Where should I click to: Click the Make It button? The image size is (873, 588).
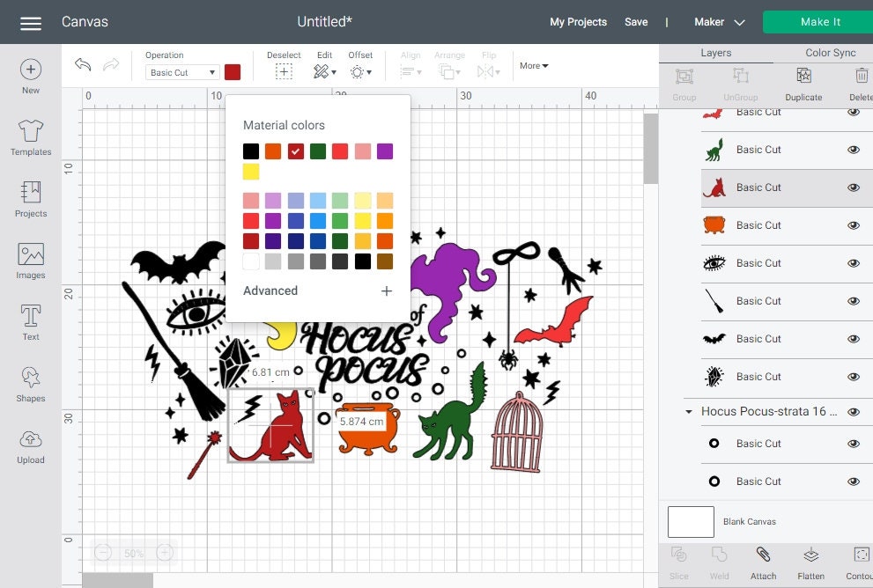[x=819, y=21]
